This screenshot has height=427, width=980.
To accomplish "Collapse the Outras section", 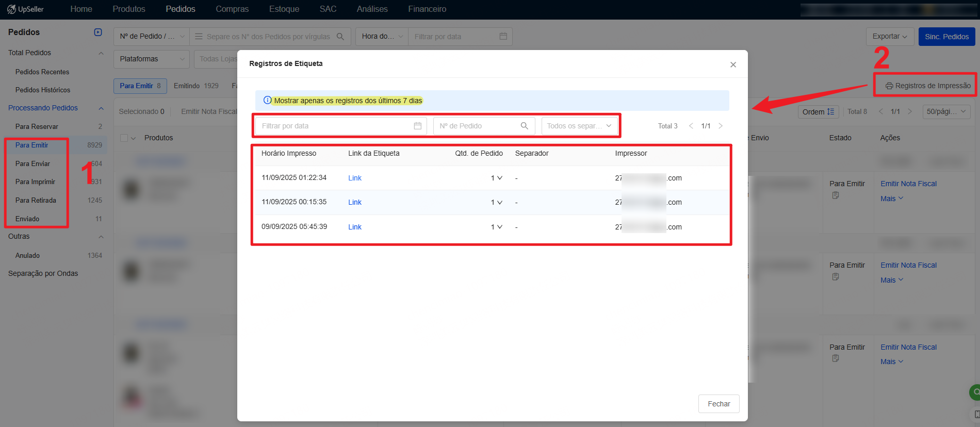I will [x=101, y=237].
